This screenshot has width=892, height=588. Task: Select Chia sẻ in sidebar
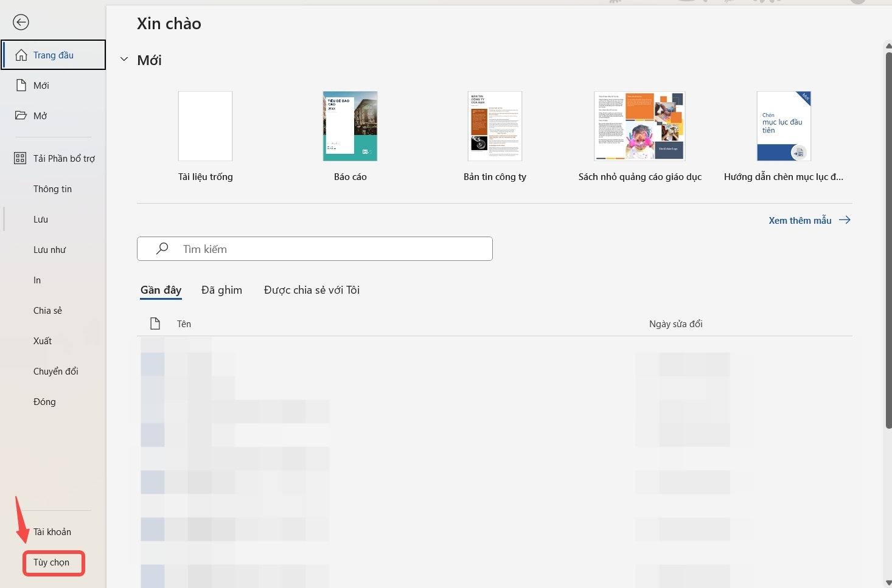(x=47, y=310)
